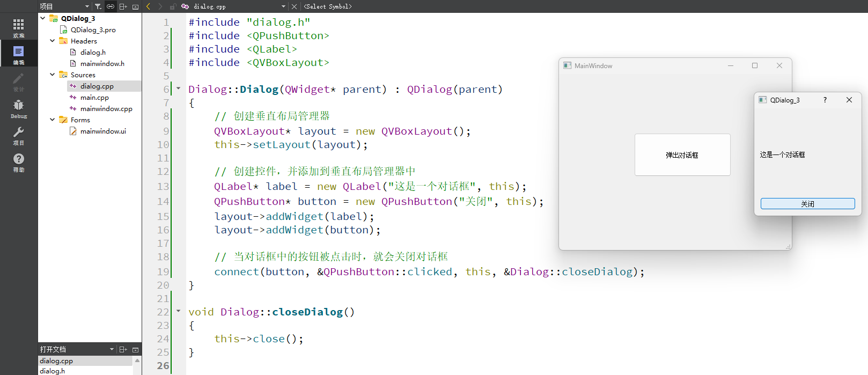Select the Headers folder icon

63,41
